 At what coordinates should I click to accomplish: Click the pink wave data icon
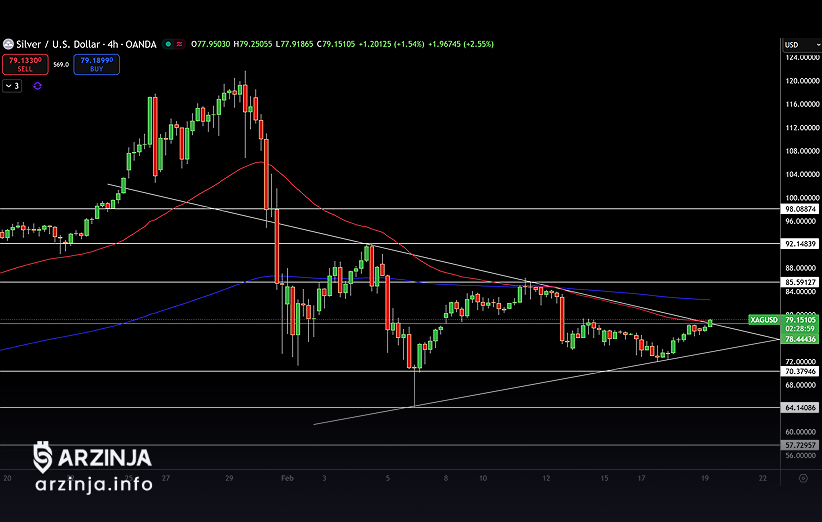(x=179, y=44)
